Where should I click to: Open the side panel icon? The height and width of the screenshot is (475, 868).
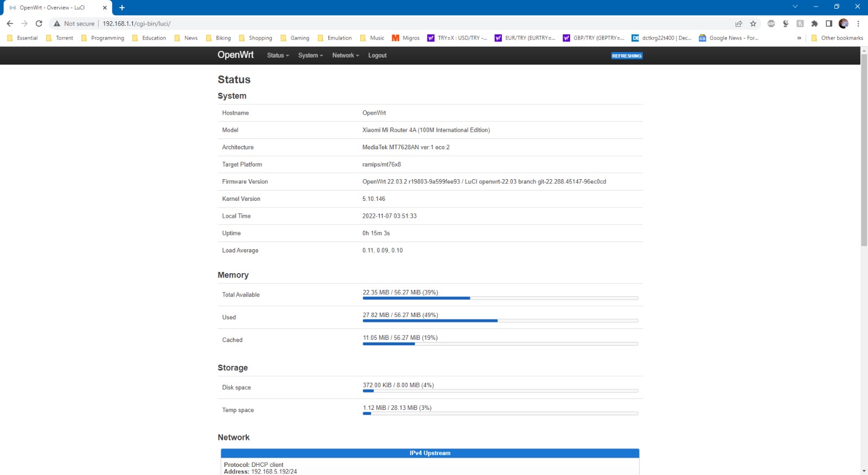click(x=829, y=23)
